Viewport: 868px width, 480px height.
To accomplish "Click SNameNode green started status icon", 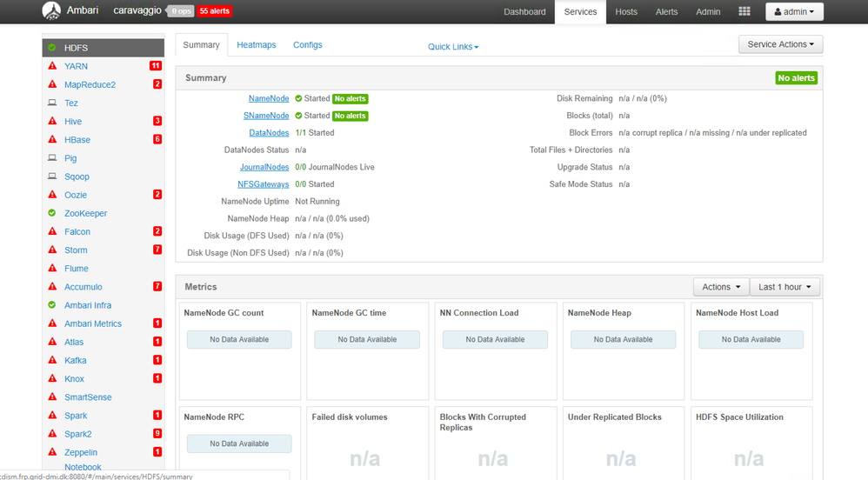I will (298, 116).
